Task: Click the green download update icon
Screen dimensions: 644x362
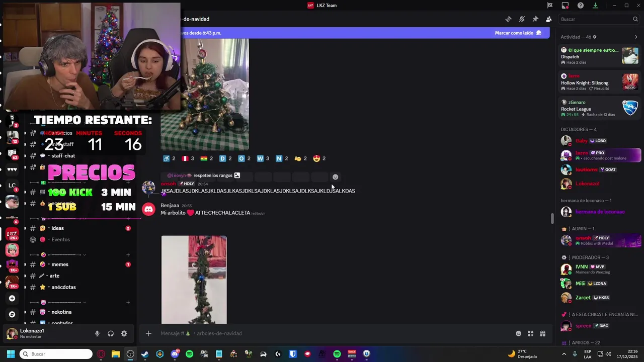Action: pos(595,6)
